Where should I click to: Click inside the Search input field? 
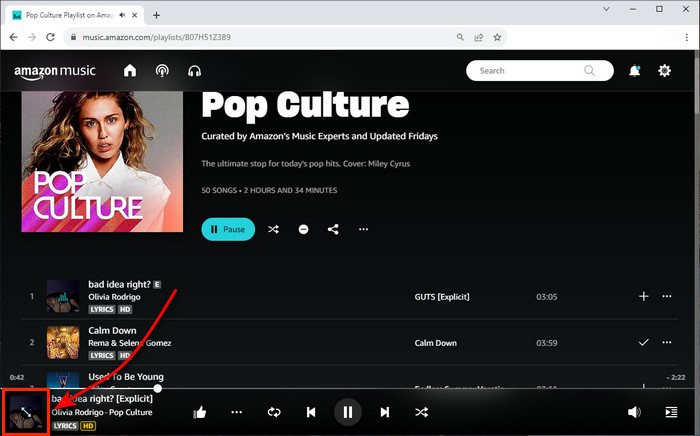pos(540,71)
